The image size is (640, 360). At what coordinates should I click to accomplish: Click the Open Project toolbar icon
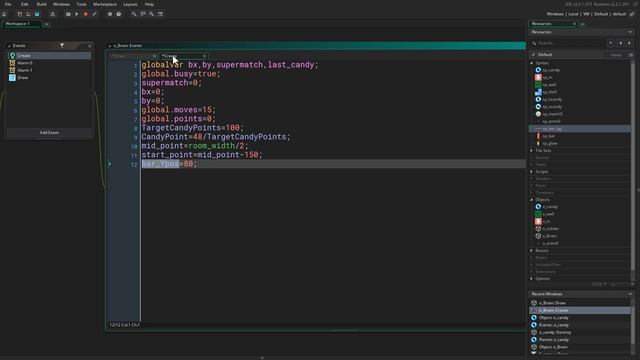pos(28,14)
